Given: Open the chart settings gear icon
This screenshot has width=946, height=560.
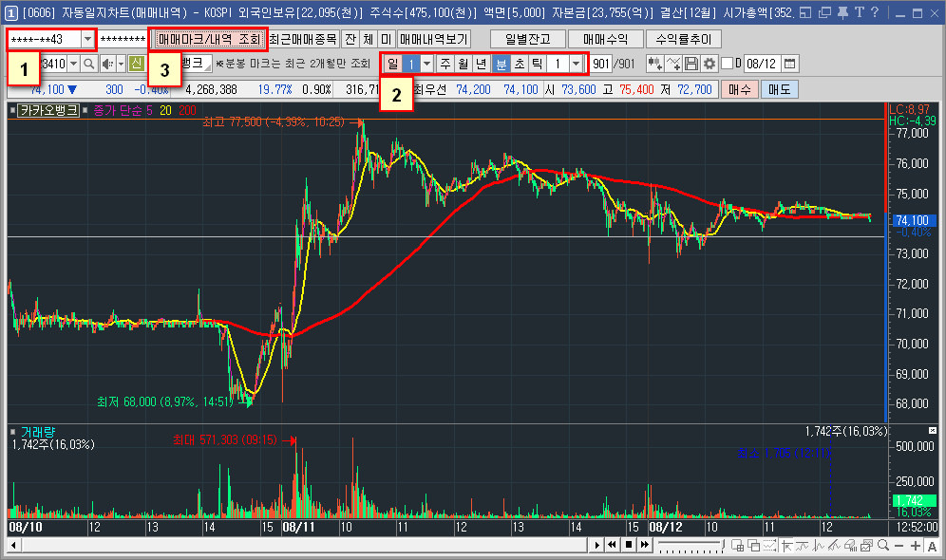Looking at the screenshot, I should coord(709,64).
